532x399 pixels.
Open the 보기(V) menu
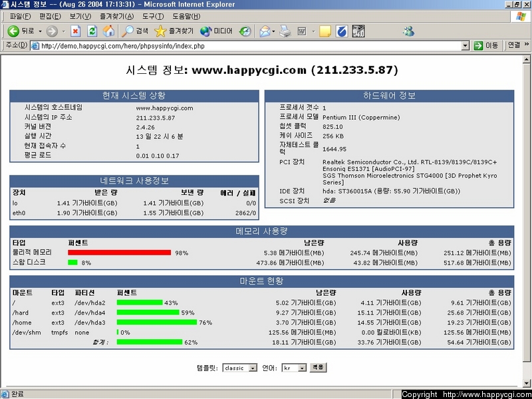[80, 16]
